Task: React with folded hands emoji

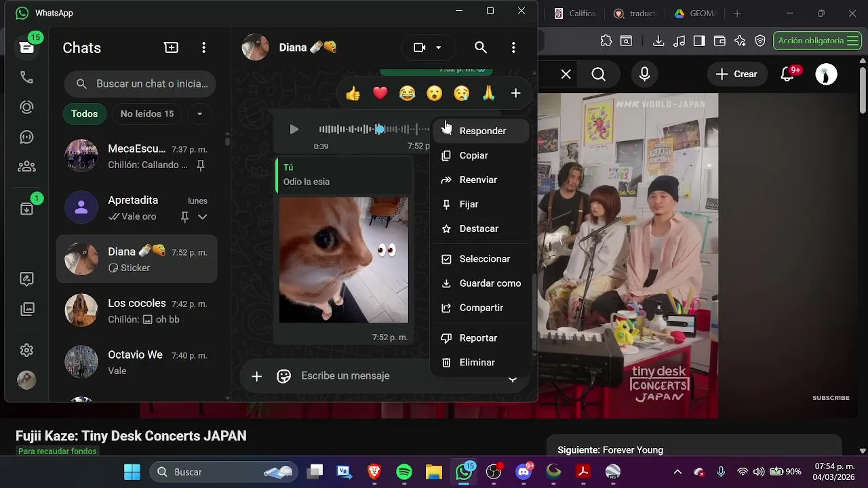Action: (488, 94)
